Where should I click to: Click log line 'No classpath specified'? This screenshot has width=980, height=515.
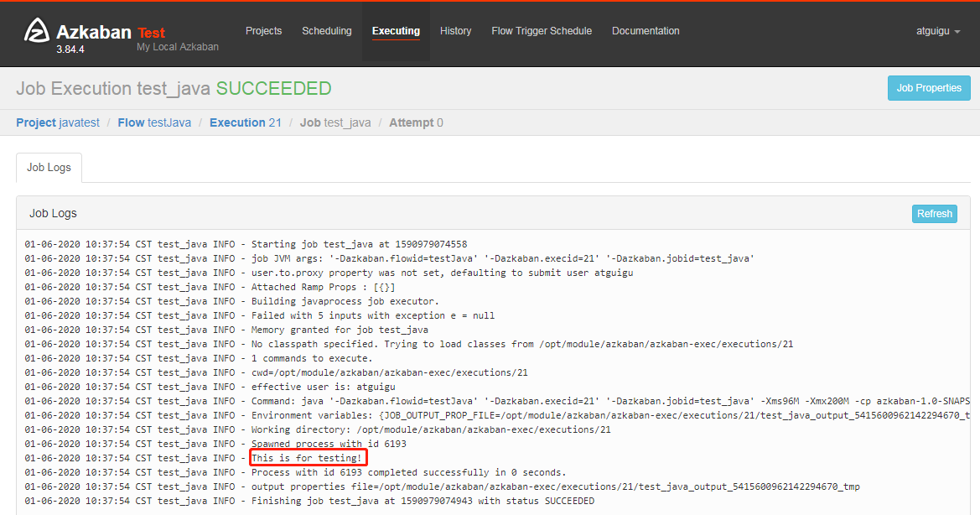tap(409, 345)
